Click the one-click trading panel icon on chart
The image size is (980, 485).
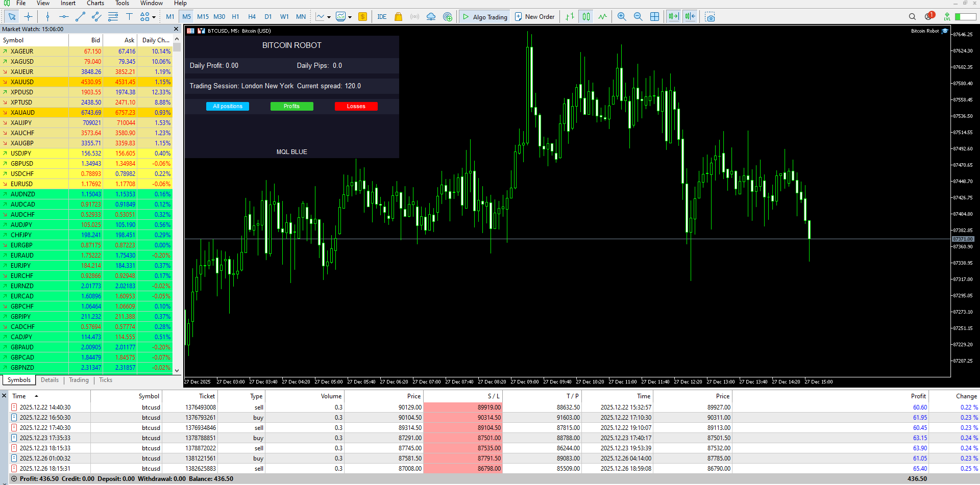pos(201,31)
